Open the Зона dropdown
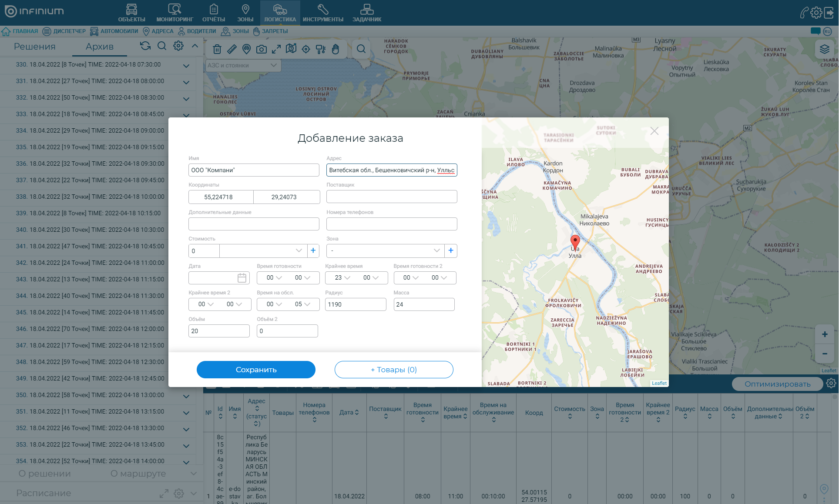The image size is (839, 504). click(385, 250)
